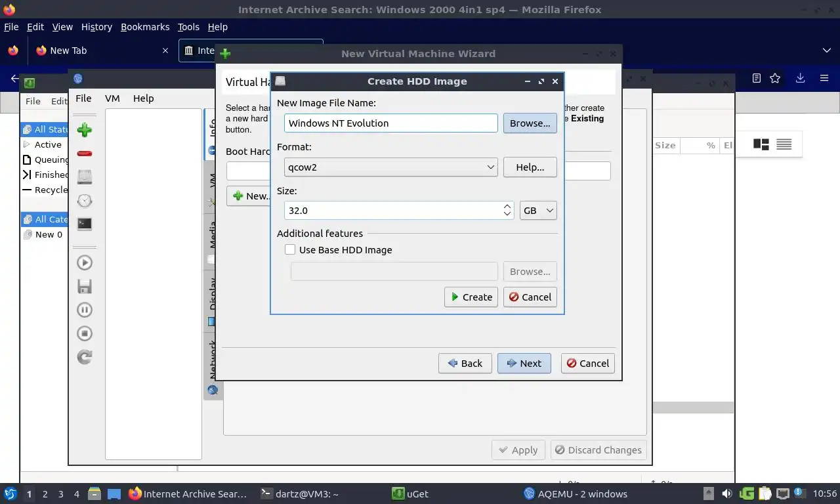Click the network tray icon
The width and height of the screenshot is (840, 504).
point(782,493)
